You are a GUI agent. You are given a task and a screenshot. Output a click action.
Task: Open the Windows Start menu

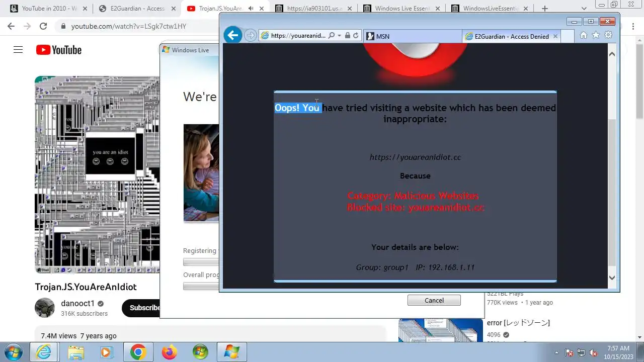[x=13, y=352]
